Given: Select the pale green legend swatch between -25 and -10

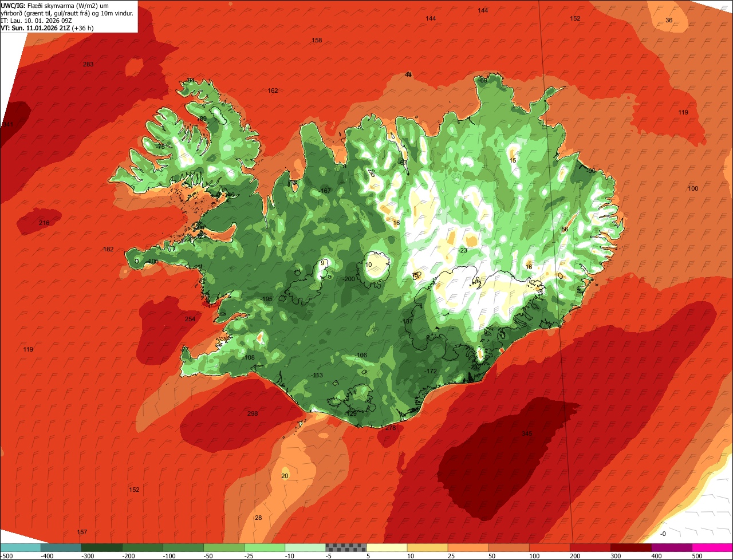Looking at the screenshot, I should tap(265, 547).
